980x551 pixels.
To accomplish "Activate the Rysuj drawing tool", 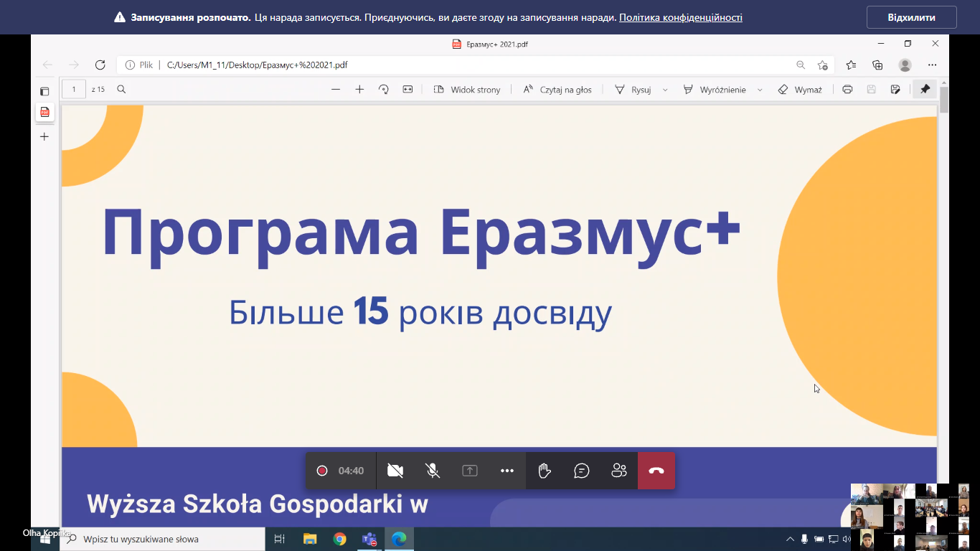I will point(633,90).
